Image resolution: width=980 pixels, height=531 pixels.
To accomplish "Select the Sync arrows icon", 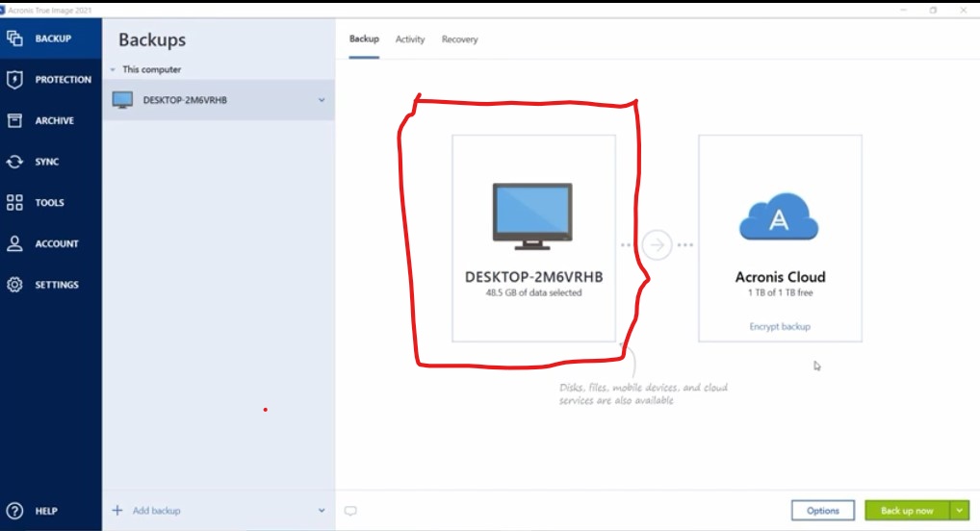I will [14, 162].
